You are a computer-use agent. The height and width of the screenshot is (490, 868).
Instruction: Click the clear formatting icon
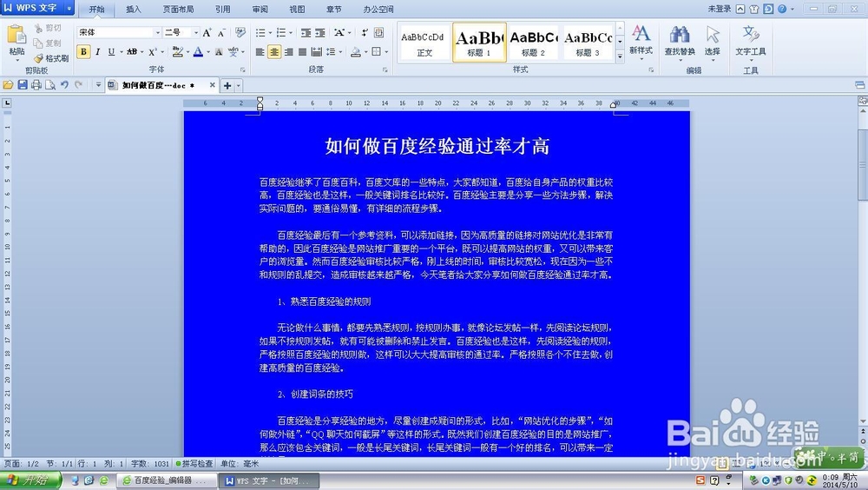(240, 33)
